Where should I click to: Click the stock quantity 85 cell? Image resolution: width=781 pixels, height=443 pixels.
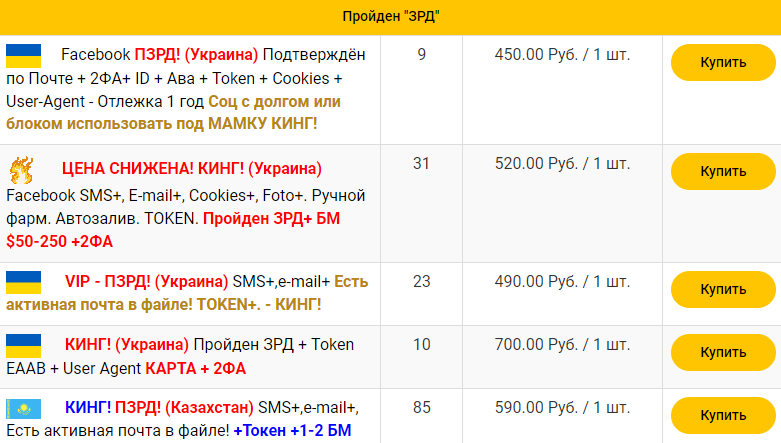tap(421, 408)
